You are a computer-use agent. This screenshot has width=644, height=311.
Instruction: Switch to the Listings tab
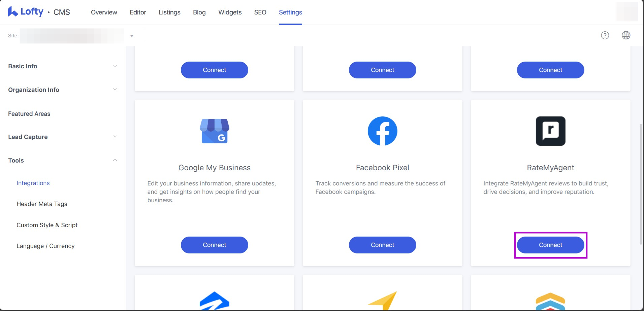pyautogui.click(x=169, y=12)
